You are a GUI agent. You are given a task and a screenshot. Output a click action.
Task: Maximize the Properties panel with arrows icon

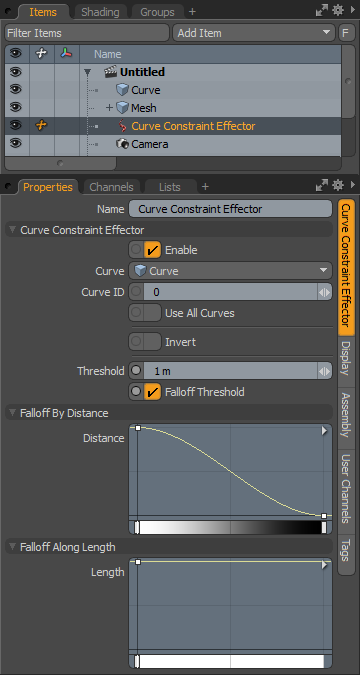click(322, 186)
